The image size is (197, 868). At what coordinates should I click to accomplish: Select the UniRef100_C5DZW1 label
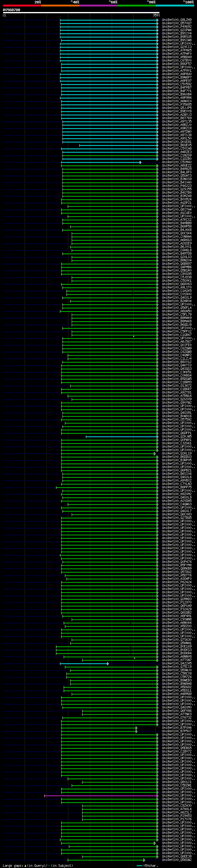tap(176, 785)
